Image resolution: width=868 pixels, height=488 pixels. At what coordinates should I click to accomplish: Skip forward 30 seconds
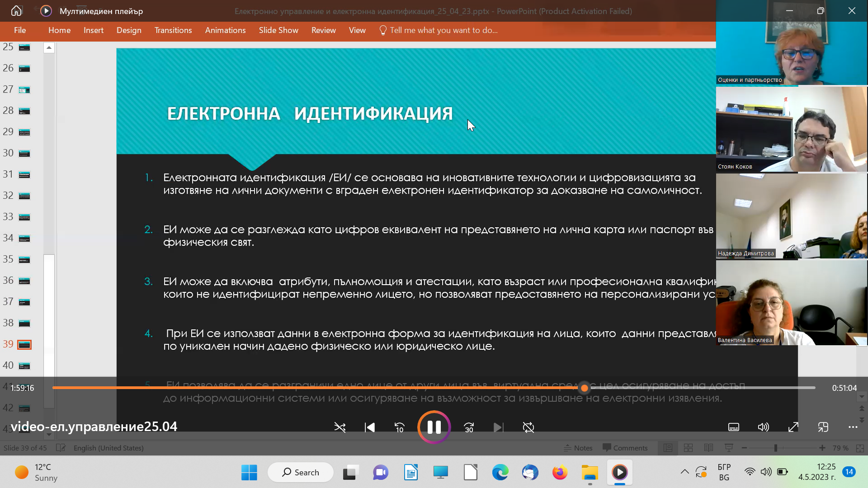point(469,427)
